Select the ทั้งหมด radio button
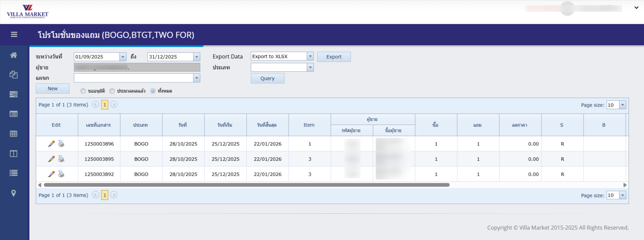Image resolution: width=644 pixels, height=240 pixels. (153, 91)
